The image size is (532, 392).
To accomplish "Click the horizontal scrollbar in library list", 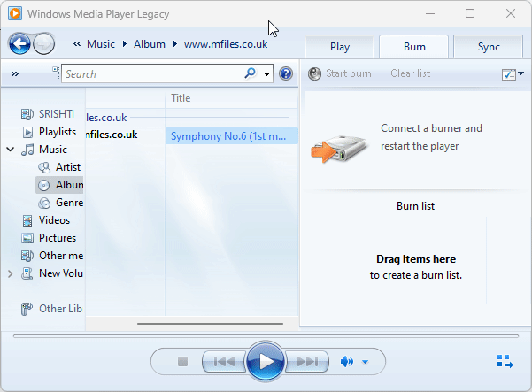I will click(210, 324).
